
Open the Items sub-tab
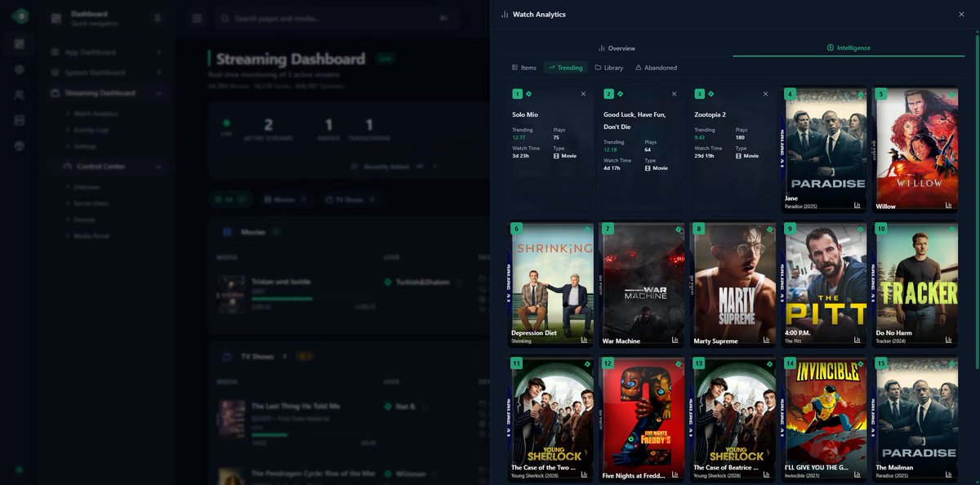click(523, 68)
